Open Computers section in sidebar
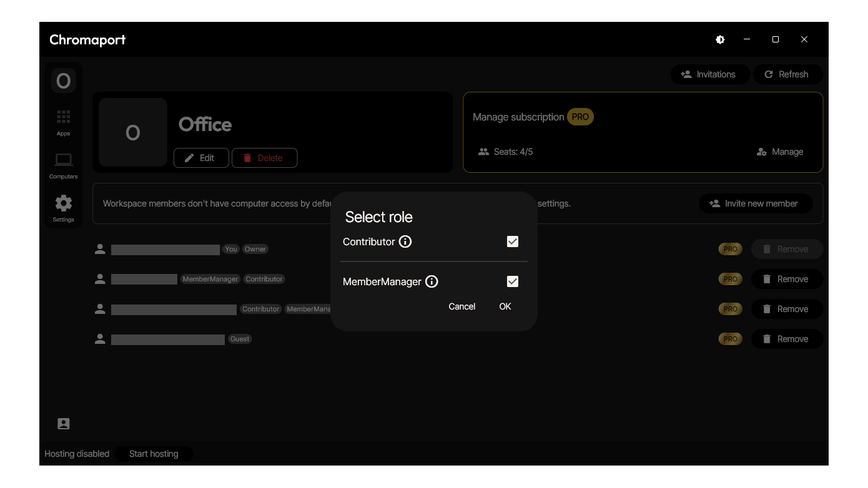868x488 pixels. click(x=64, y=165)
